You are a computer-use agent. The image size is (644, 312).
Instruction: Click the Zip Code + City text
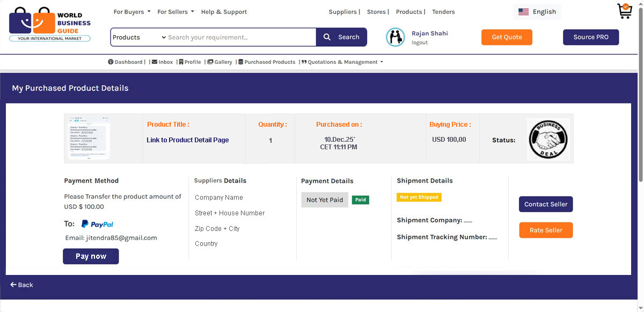point(217,229)
